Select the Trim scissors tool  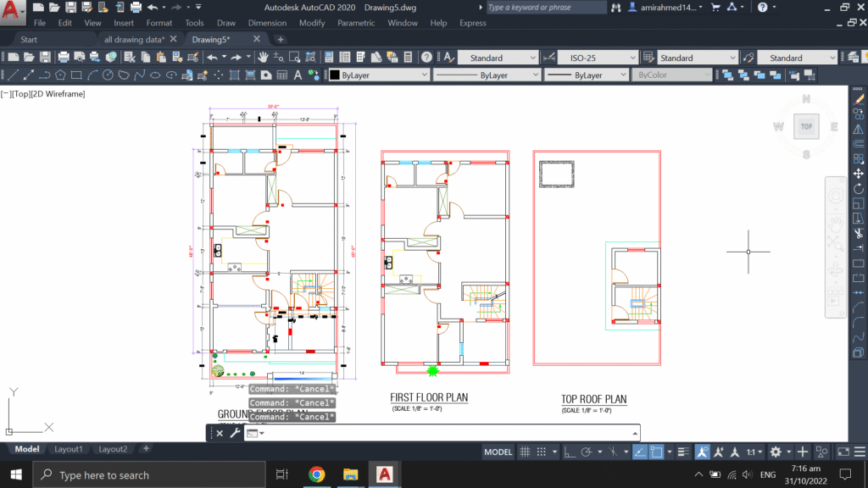click(x=858, y=234)
